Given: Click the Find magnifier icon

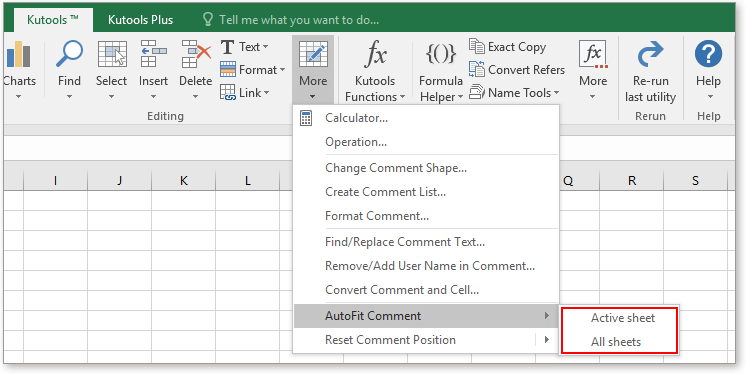Looking at the screenshot, I should (x=69, y=54).
